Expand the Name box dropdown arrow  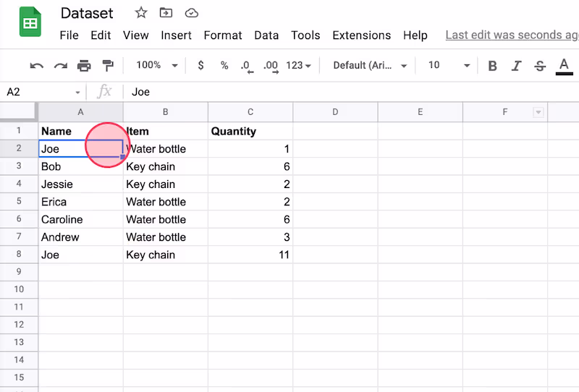click(x=77, y=93)
